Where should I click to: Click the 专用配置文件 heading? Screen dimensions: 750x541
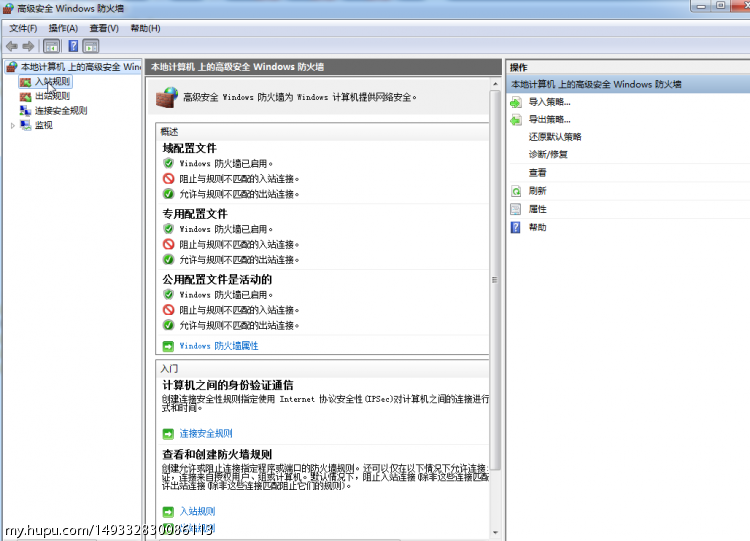(x=195, y=214)
